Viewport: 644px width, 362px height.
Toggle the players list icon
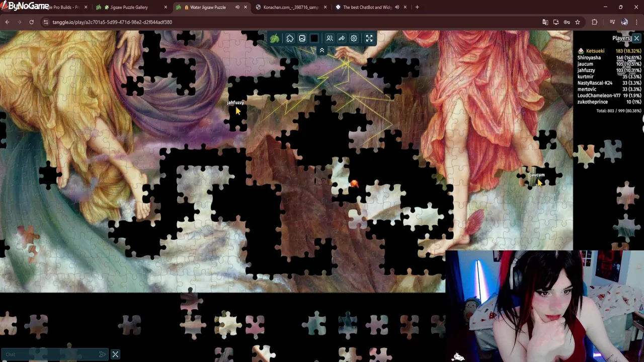pyautogui.click(x=330, y=38)
